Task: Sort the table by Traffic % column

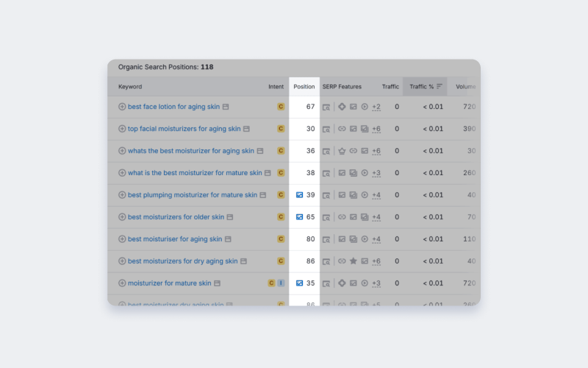Action: pyautogui.click(x=425, y=87)
